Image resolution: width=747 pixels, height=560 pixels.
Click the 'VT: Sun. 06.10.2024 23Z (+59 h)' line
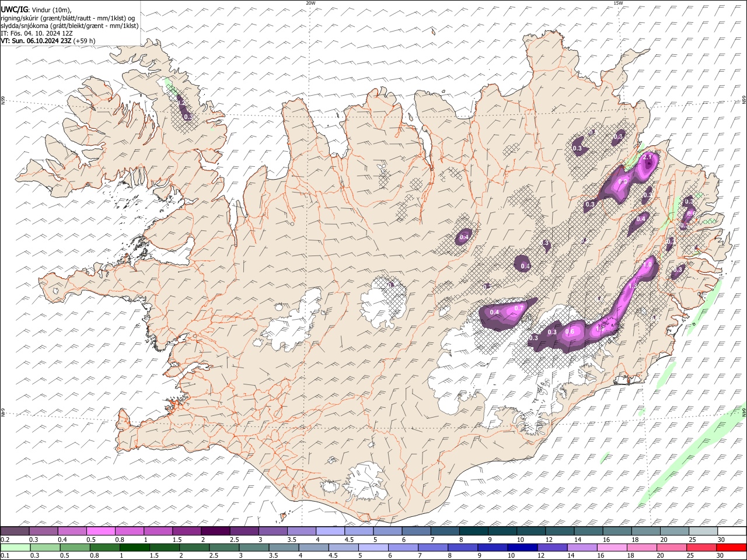[48, 41]
